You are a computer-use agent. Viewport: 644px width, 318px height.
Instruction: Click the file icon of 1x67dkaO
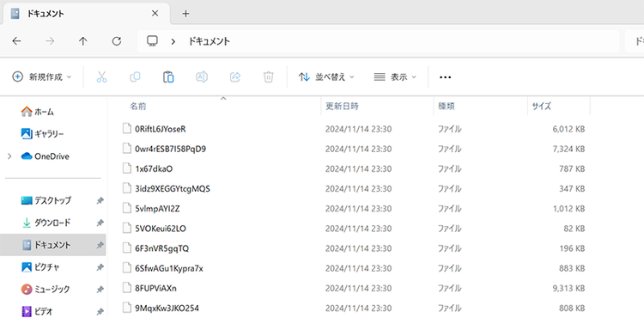tap(126, 168)
